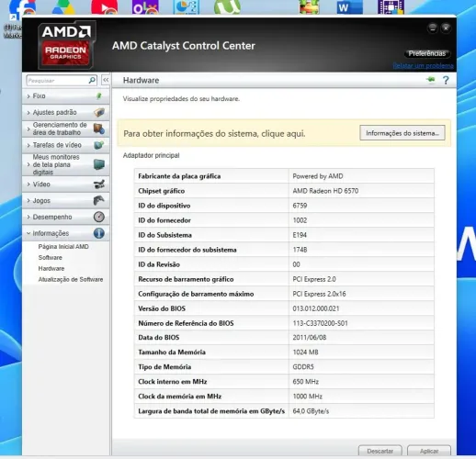The width and height of the screenshot is (476, 459).
Task: Click the green pin icon in Hardware header
Action: click(431, 80)
